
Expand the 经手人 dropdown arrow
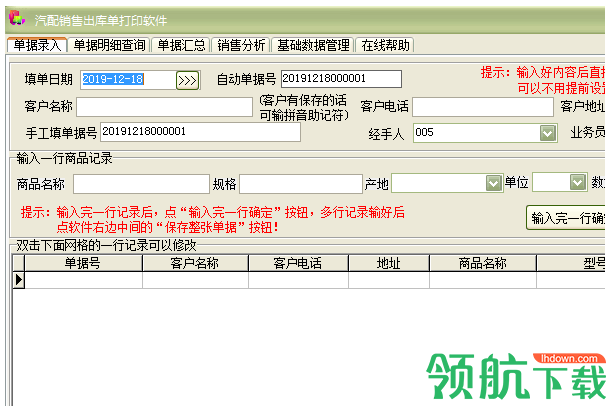548,133
